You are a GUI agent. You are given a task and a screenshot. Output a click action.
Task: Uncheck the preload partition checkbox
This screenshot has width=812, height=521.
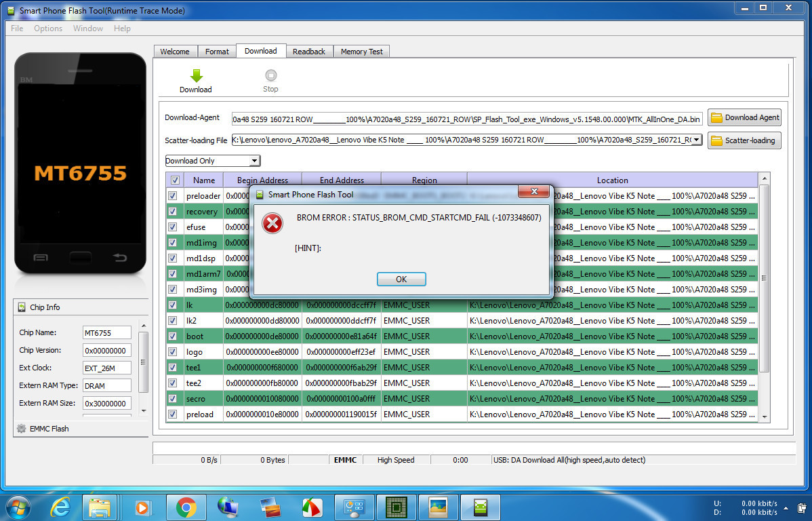click(172, 414)
